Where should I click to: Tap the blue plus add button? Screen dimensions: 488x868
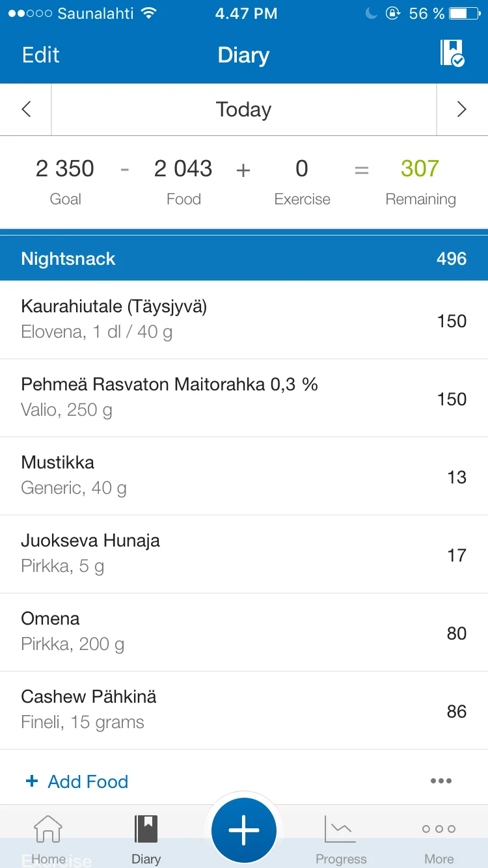coord(244,830)
